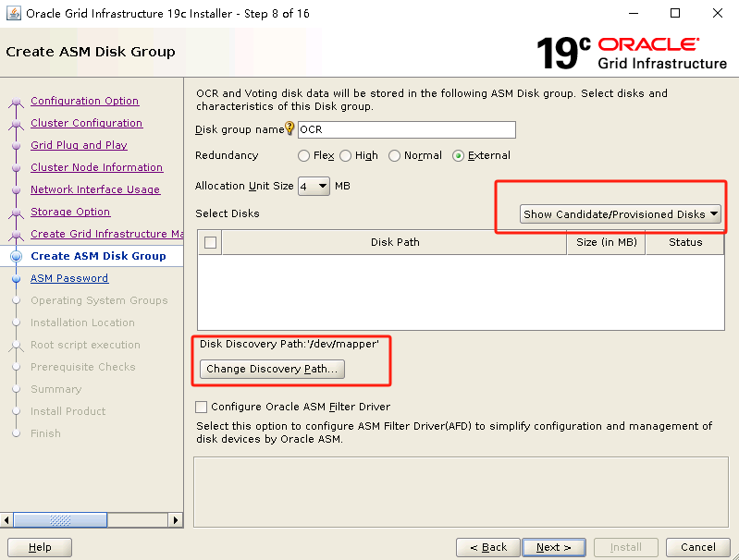The image size is (739, 560).
Task: Select External redundancy option
Action: [x=458, y=155]
